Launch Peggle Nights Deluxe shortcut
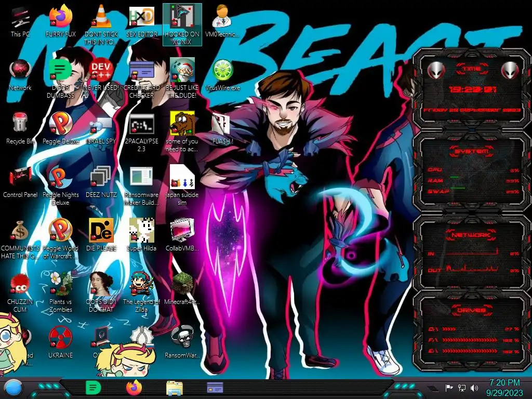The image size is (532, 399). point(60,185)
